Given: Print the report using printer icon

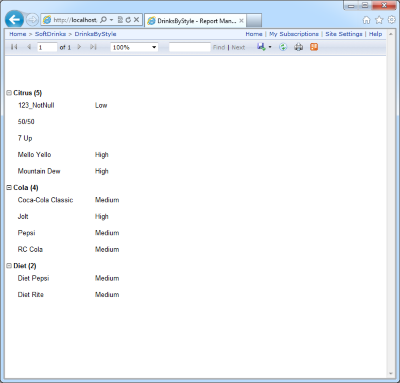Looking at the screenshot, I should [x=299, y=47].
